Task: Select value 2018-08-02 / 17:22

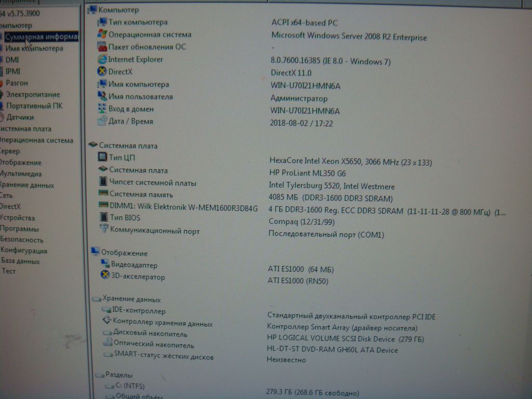Action: point(301,123)
